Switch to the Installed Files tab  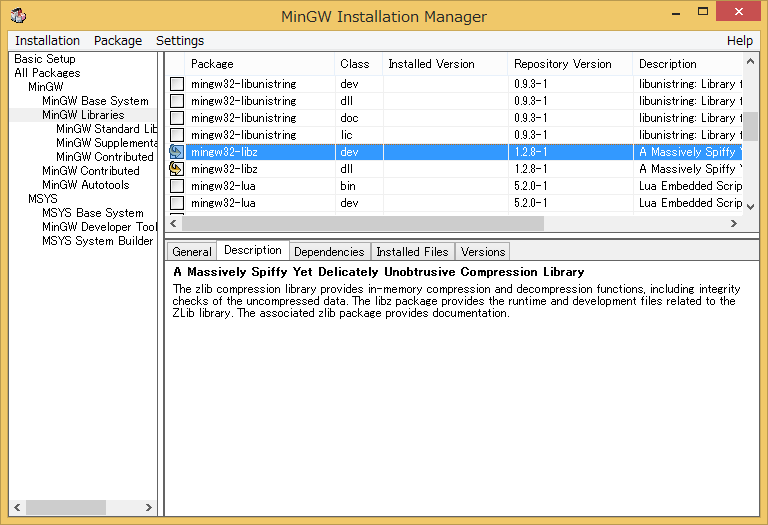[x=412, y=252]
